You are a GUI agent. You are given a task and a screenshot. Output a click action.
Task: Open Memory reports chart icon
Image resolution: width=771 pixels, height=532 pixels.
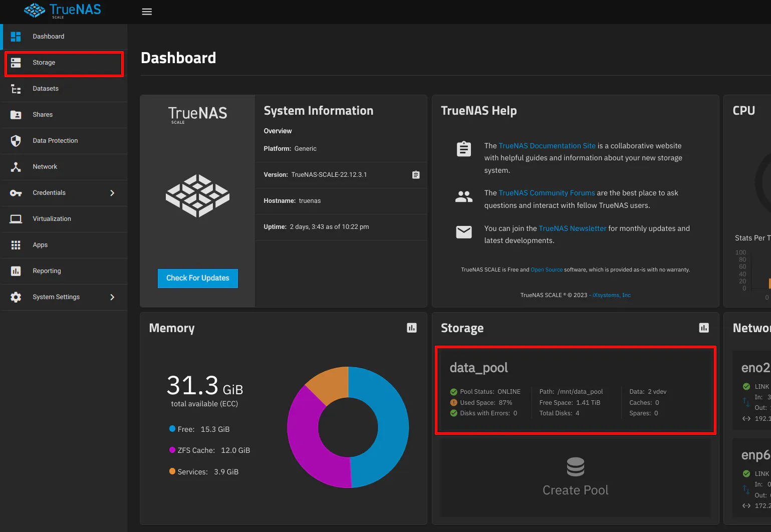412,328
